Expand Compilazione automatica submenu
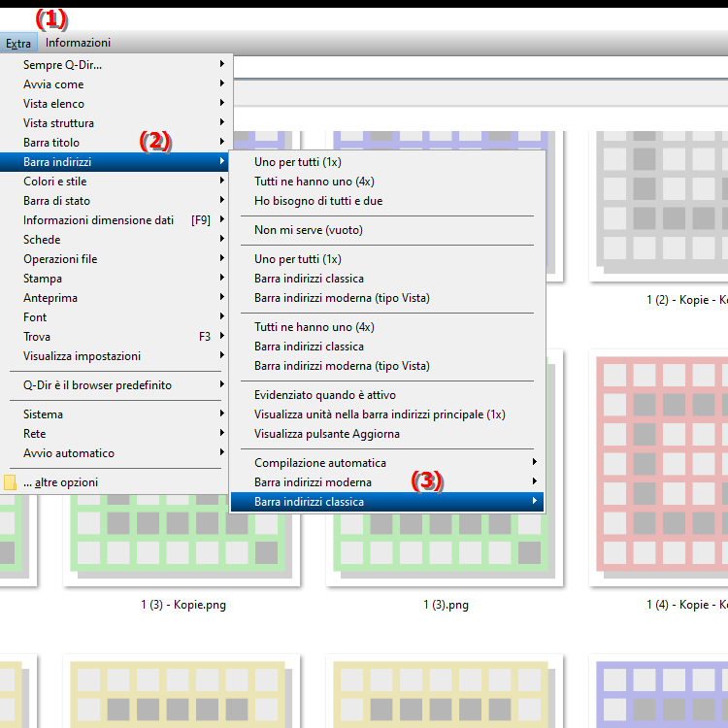Viewport: 728px width, 728px height. [x=386, y=463]
